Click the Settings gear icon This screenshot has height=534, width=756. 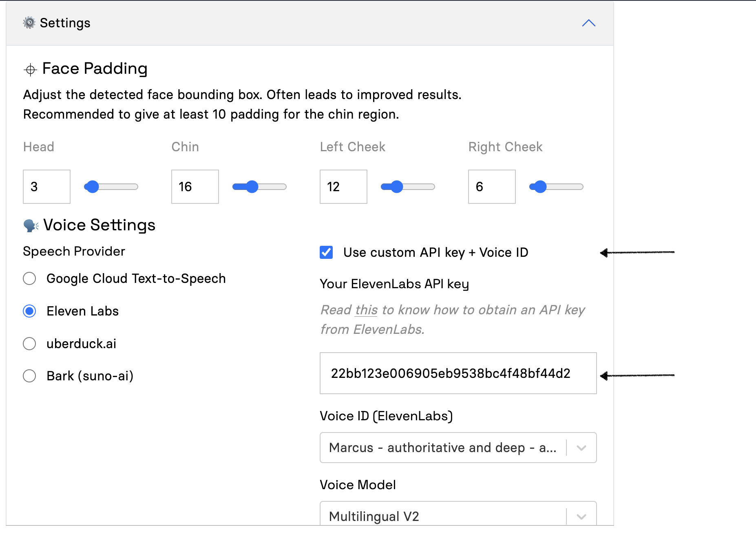pyautogui.click(x=29, y=23)
